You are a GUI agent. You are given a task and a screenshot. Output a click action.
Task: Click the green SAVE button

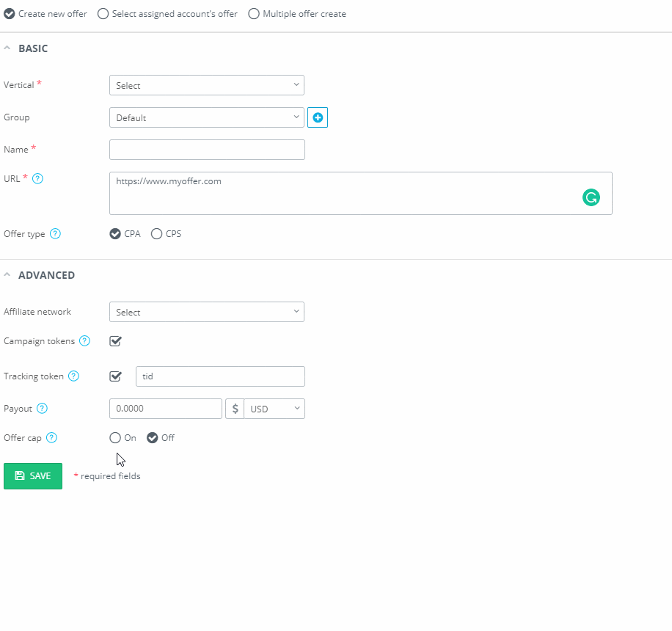click(33, 476)
